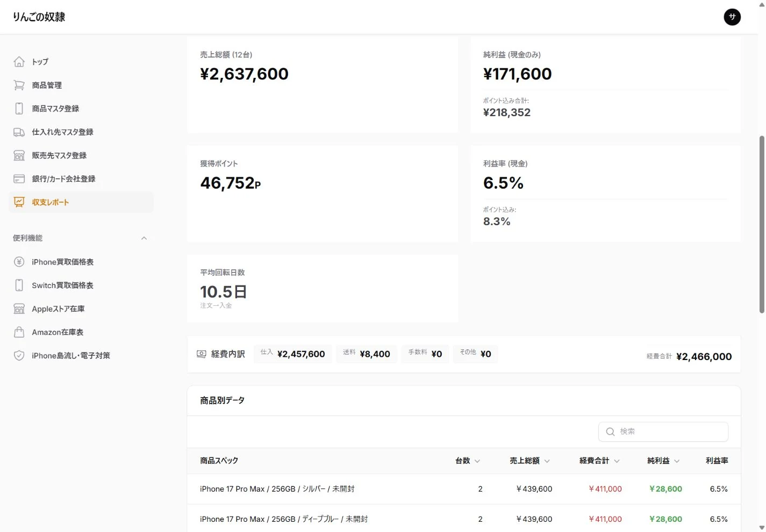Click the device icon beside Switch買取価格表
This screenshot has height=532, width=766.
coord(19,285)
